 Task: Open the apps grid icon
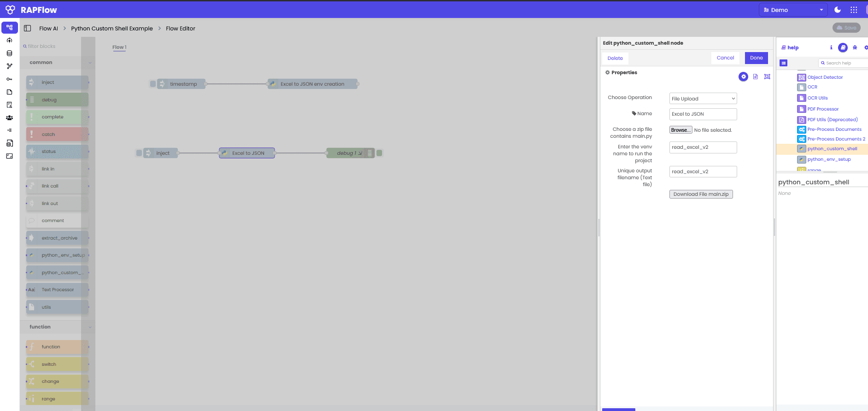click(854, 10)
